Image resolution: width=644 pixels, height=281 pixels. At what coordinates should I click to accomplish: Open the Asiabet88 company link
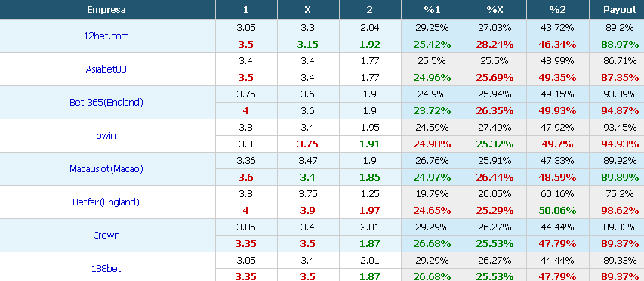[106, 69]
